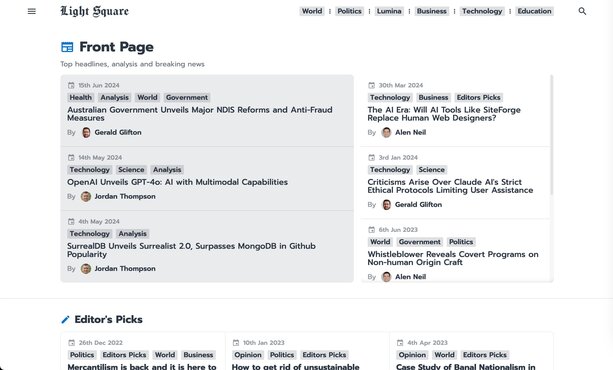613x370 pixels.
Task: Open the hamburger menu icon
Action: 32,11
